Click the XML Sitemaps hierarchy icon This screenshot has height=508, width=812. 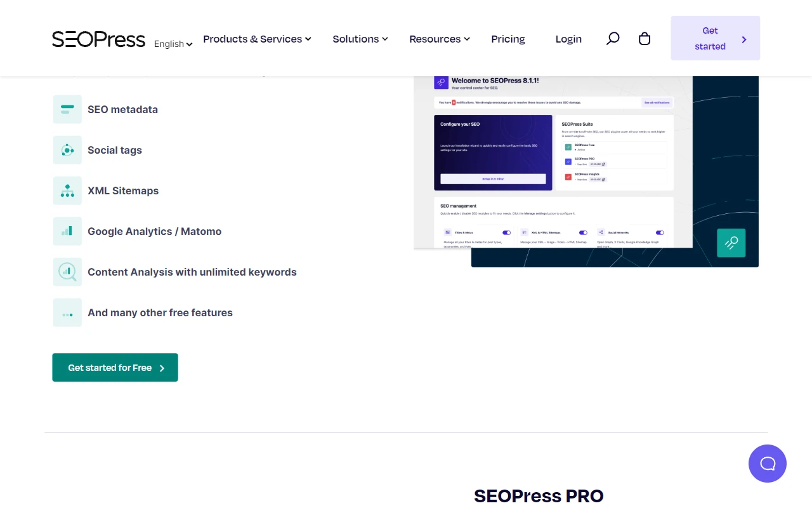click(x=67, y=190)
